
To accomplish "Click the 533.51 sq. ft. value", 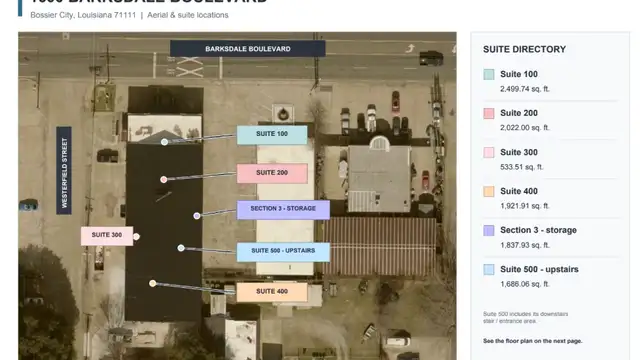I will pos(522,167).
